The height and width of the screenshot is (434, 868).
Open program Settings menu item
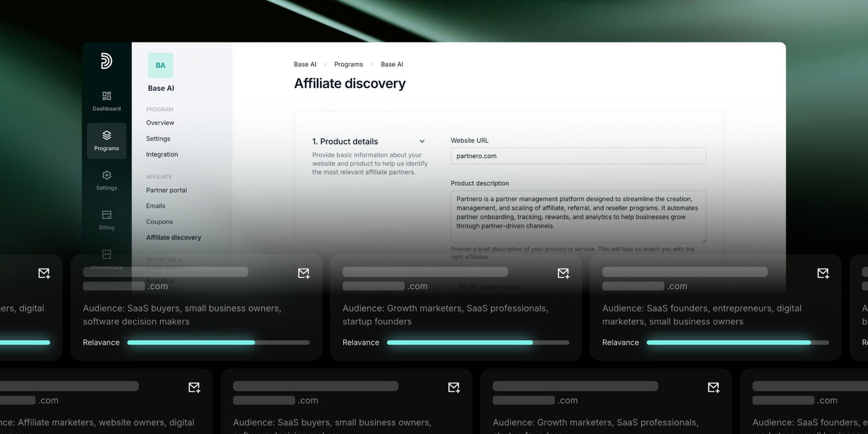(x=158, y=139)
